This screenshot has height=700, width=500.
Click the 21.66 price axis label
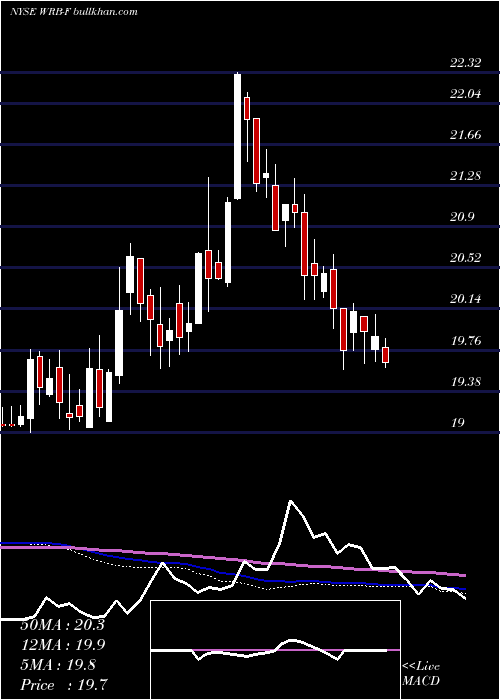click(465, 135)
